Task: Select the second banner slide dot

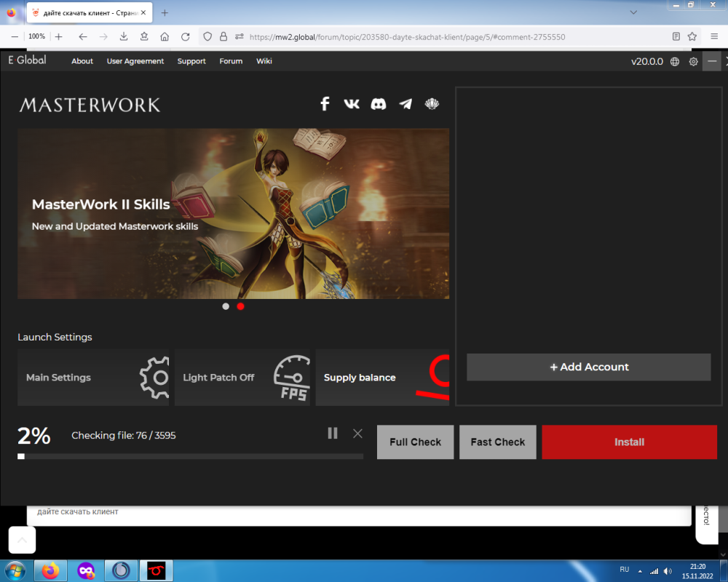Action: point(240,306)
